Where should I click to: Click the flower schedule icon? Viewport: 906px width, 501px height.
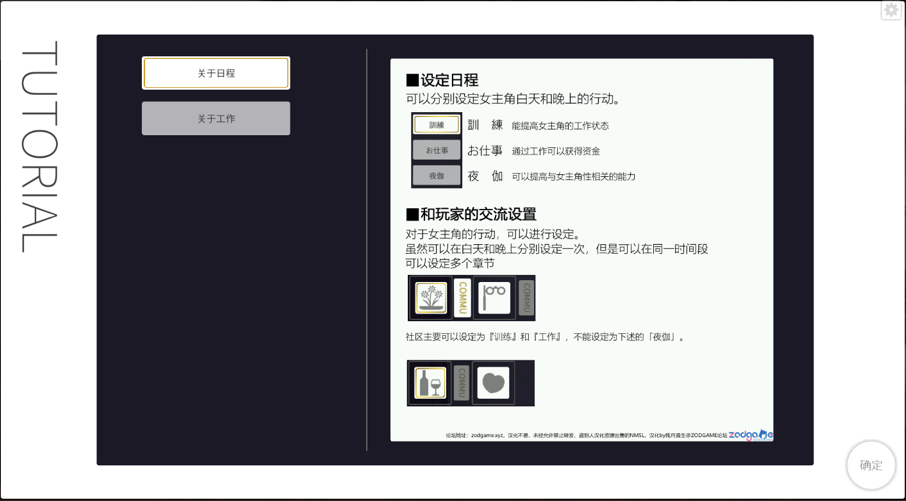coord(431,298)
